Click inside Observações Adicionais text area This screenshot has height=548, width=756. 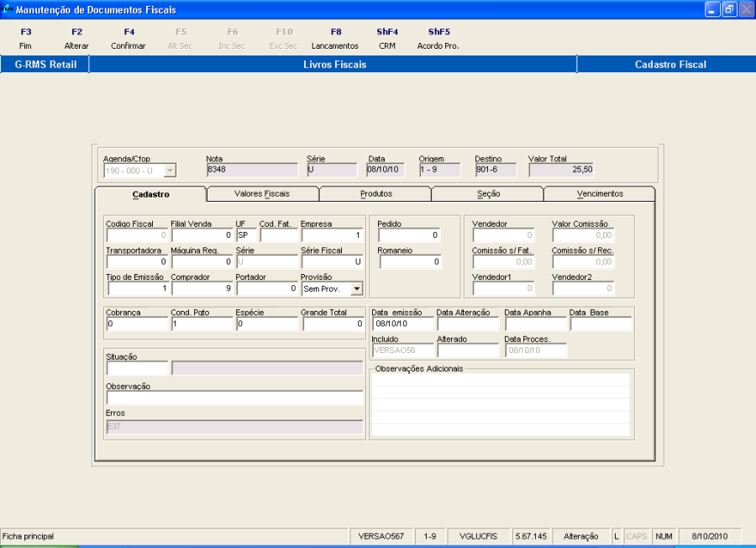[500, 403]
